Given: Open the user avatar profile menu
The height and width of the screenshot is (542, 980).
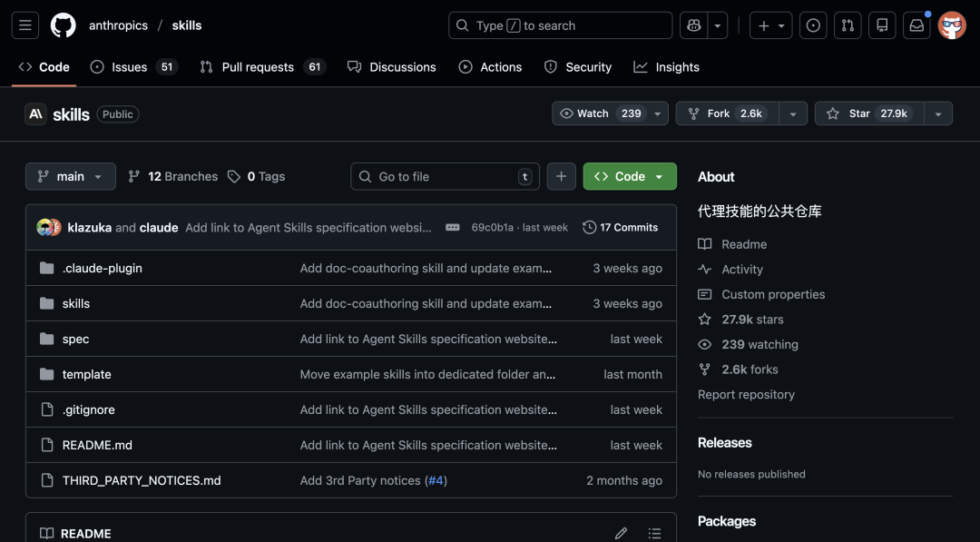Looking at the screenshot, I should pyautogui.click(x=952, y=25).
